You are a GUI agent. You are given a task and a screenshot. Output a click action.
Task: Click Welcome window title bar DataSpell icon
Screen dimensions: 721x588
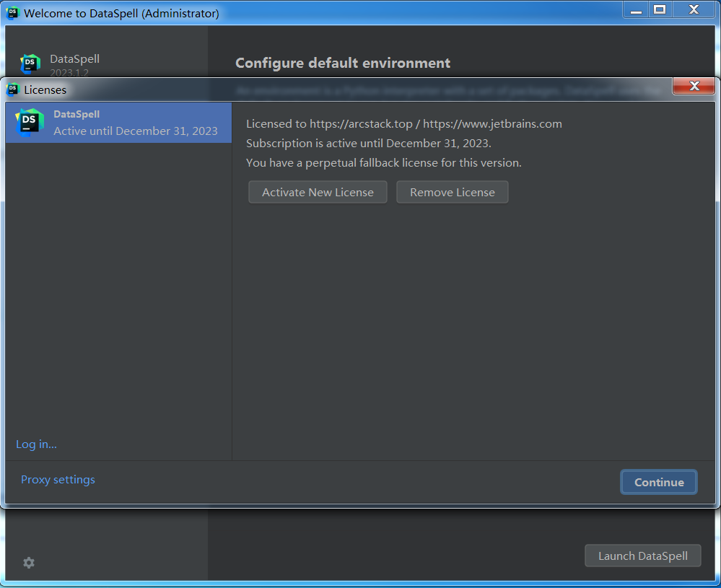click(13, 13)
